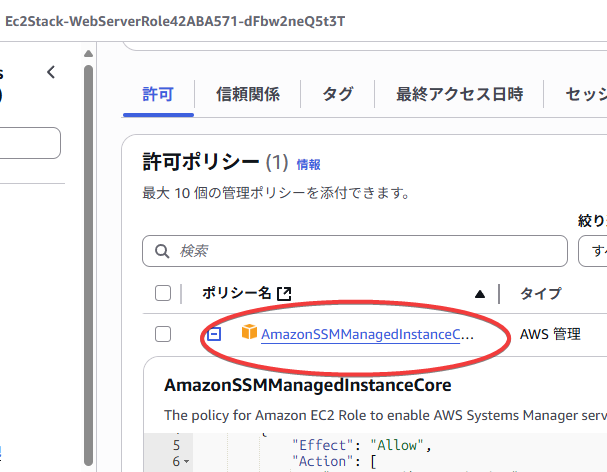Collapse the side navigation with the chevron arrow
Viewport: 607px width, 472px height.
[51, 72]
